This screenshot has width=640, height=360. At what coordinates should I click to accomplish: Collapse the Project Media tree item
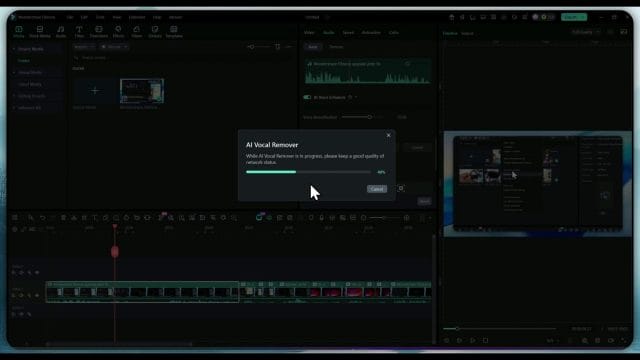[14, 49]
